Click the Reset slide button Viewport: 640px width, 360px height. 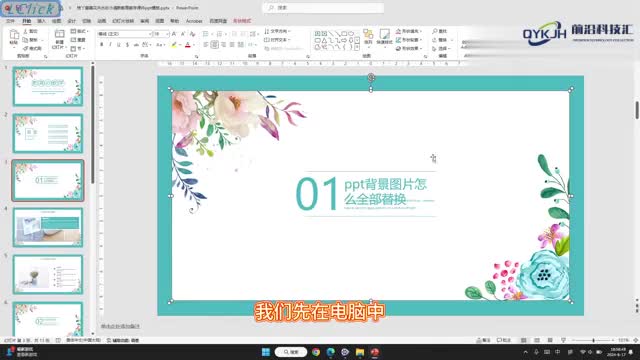tap(78, 40)
